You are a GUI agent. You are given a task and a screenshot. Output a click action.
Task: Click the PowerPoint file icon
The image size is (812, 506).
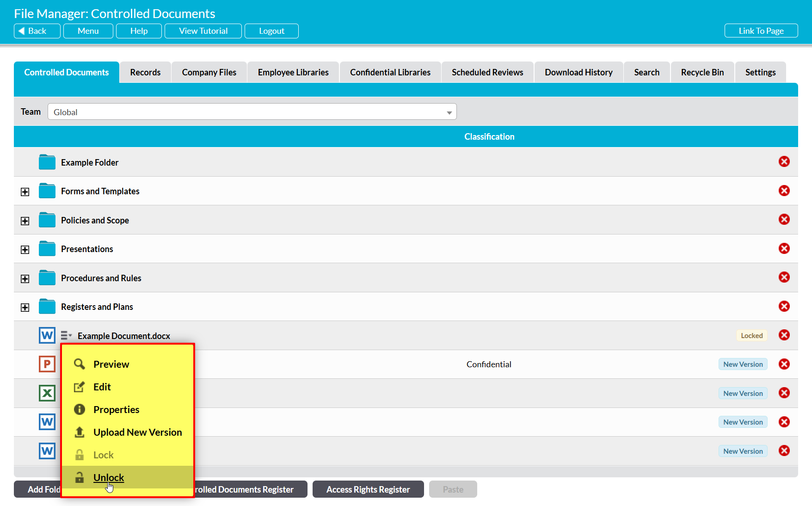pos(47,364)
